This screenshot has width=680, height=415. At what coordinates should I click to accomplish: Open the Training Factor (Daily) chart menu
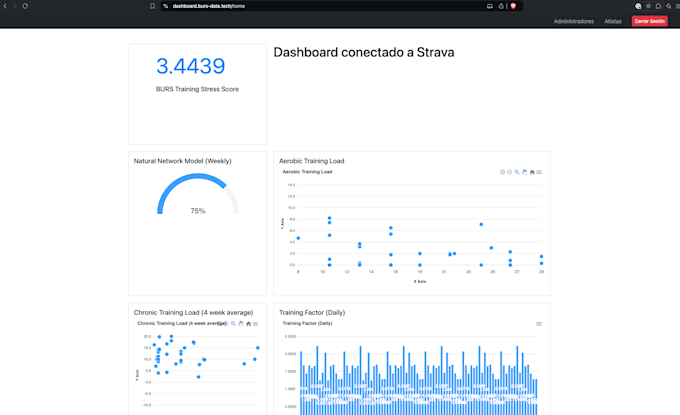pyautogui.click(x=539, y=324)
